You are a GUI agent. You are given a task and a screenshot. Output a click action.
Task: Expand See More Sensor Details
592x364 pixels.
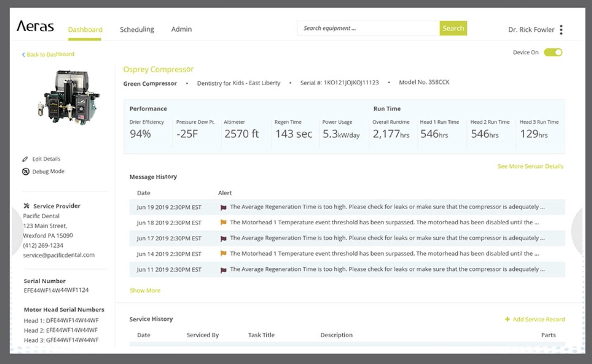pyautogui.click(x=530, y=166)
